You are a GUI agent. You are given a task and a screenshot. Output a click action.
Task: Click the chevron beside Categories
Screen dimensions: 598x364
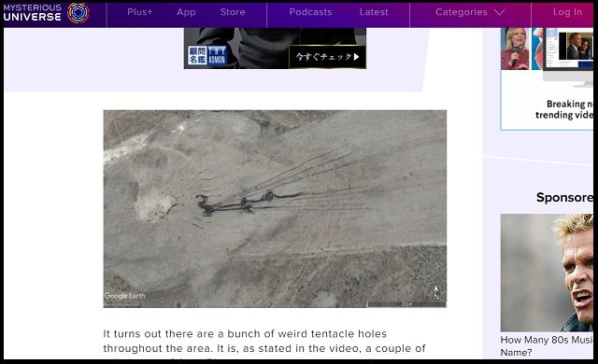[500, 12]
